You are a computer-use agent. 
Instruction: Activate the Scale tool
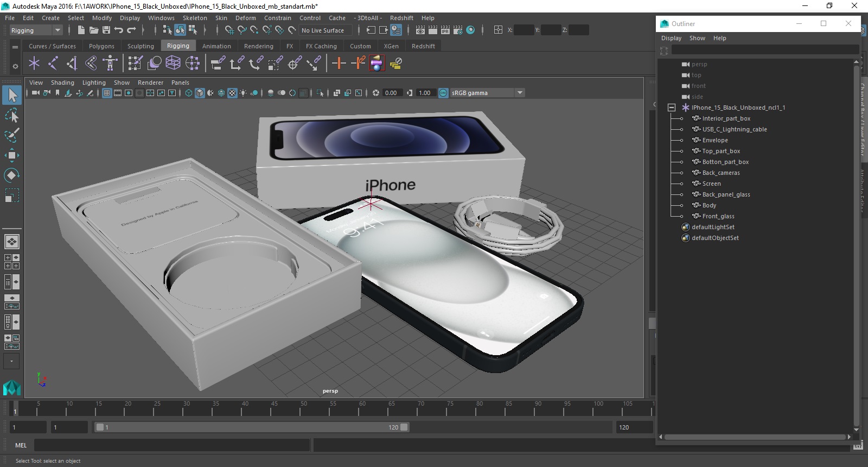point(12,195)
